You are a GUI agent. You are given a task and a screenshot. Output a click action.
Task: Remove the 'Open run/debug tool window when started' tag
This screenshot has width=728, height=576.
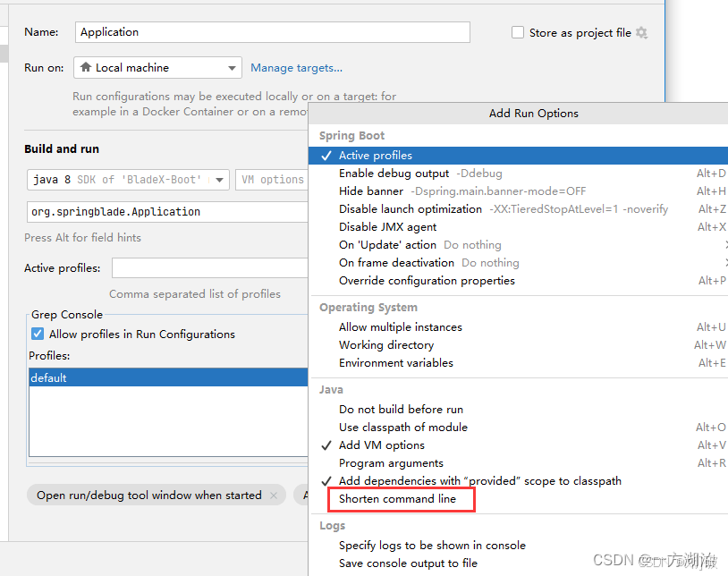click(x=274, y=496)
